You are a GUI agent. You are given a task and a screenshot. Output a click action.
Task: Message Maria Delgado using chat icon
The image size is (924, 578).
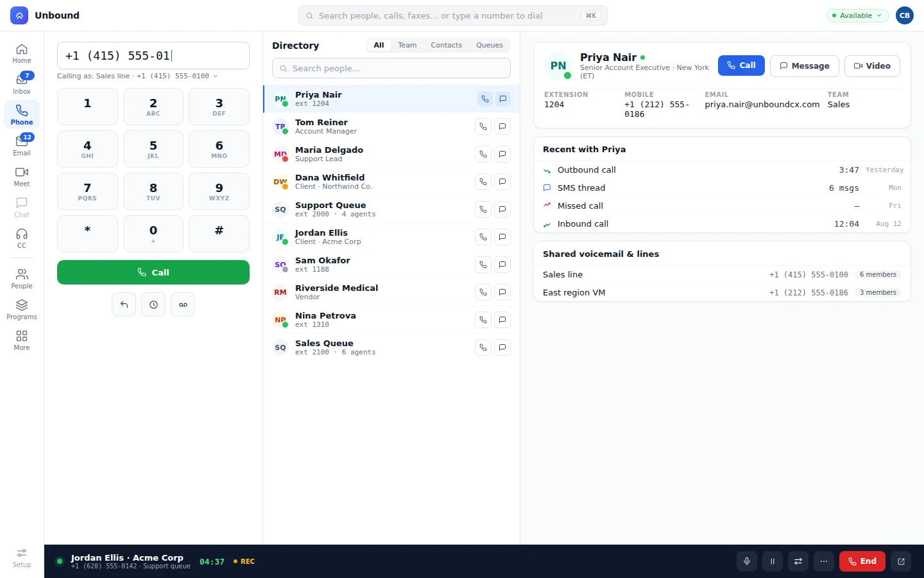coord(502,154)
